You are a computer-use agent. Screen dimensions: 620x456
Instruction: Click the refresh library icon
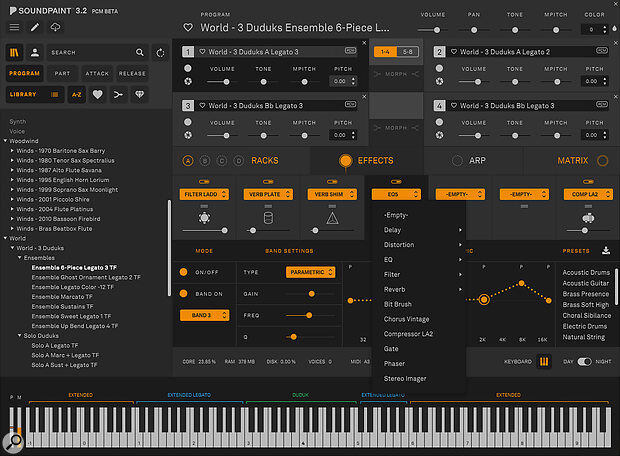160,53
